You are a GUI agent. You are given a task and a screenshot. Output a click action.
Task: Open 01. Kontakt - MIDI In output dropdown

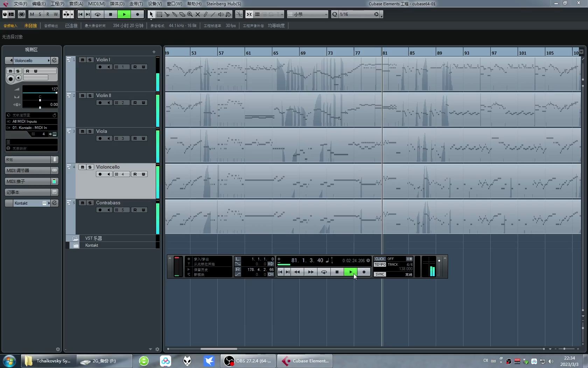coord(31,128)
